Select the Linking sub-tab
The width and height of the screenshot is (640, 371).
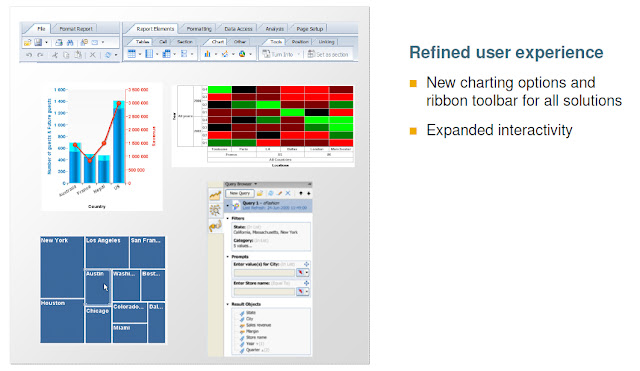coord(327,42)
